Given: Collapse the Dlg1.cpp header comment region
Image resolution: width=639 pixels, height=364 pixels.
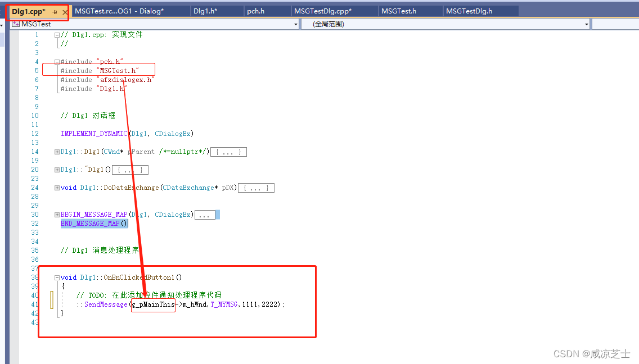Looking at the screenshot, I should (x=57, y=34).
